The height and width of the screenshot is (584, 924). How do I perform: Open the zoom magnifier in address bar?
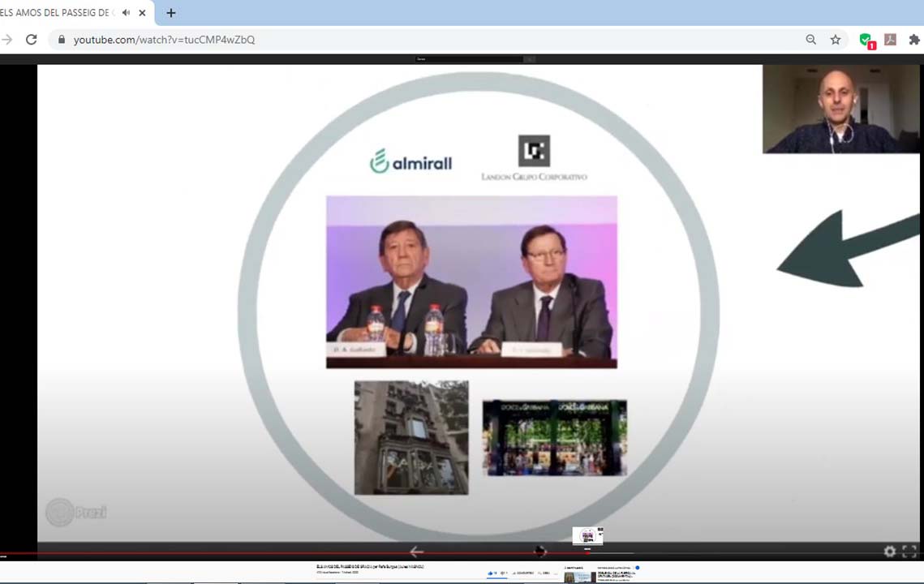click(x=810, y=39)
